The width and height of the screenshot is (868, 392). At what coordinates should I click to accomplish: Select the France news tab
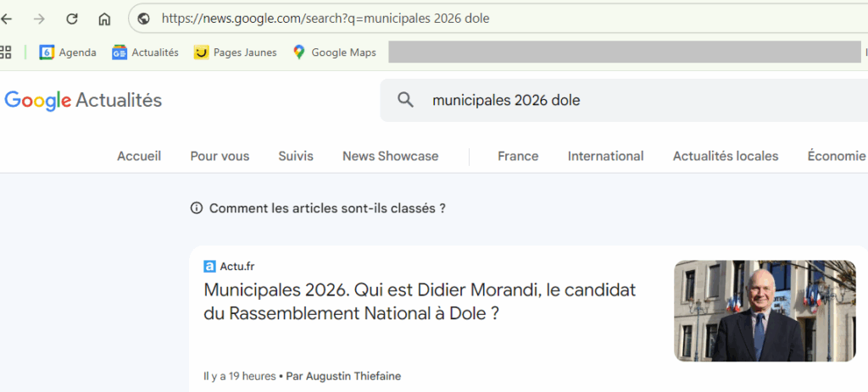[518, 156]
